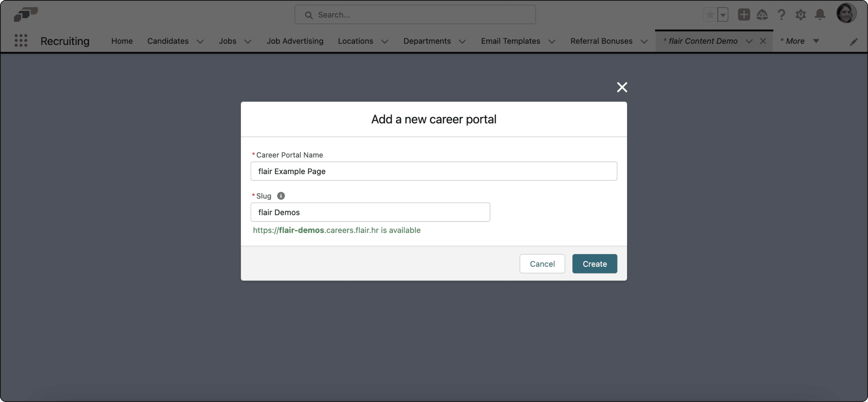Expand the Jobs tab chevron

coord(248,42)
